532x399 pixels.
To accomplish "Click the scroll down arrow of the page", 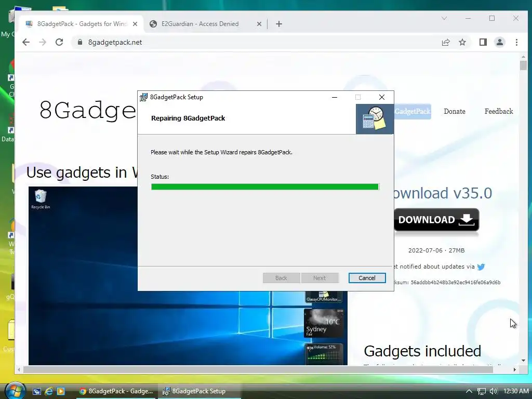I will pos(523,361).
